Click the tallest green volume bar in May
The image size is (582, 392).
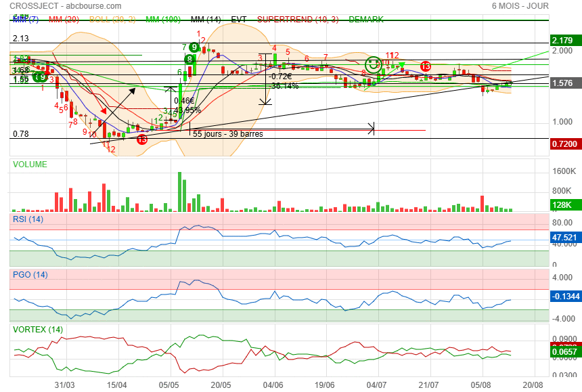pos(179,192)
